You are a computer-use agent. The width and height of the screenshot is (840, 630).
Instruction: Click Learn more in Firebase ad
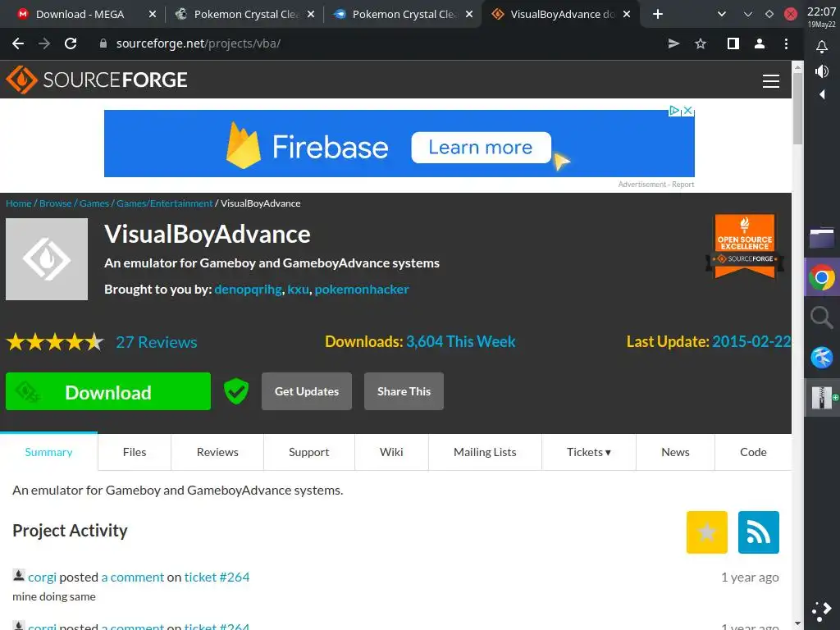coord(481,148)
